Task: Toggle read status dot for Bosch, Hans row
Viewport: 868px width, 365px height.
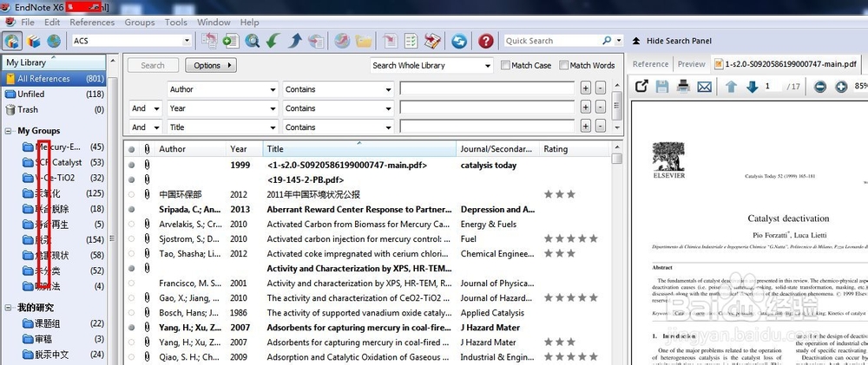Action: click(131, 312)
